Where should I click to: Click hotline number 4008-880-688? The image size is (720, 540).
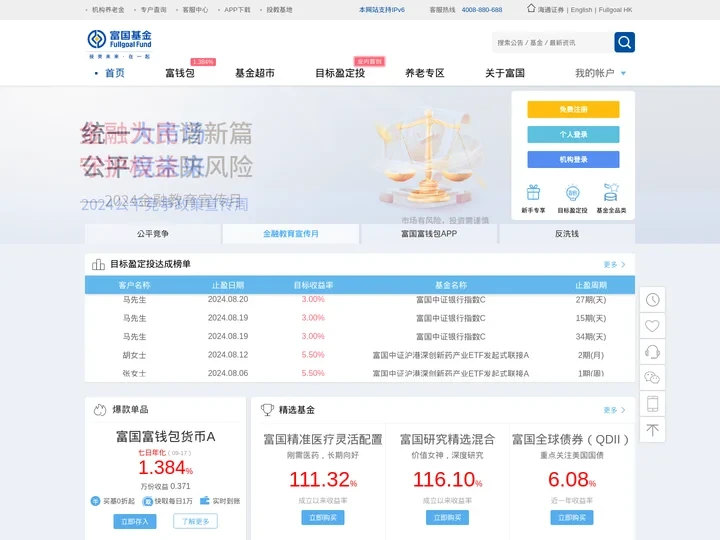coord(482,10)
